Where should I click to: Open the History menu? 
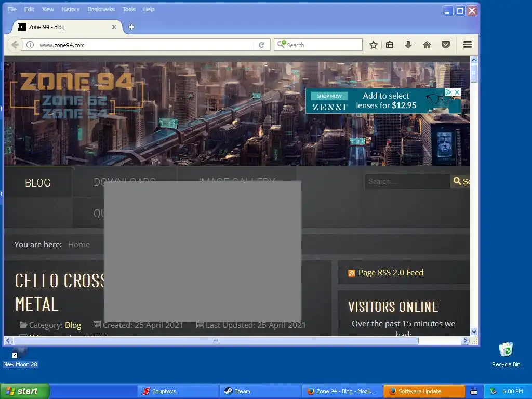coord(71,9)
